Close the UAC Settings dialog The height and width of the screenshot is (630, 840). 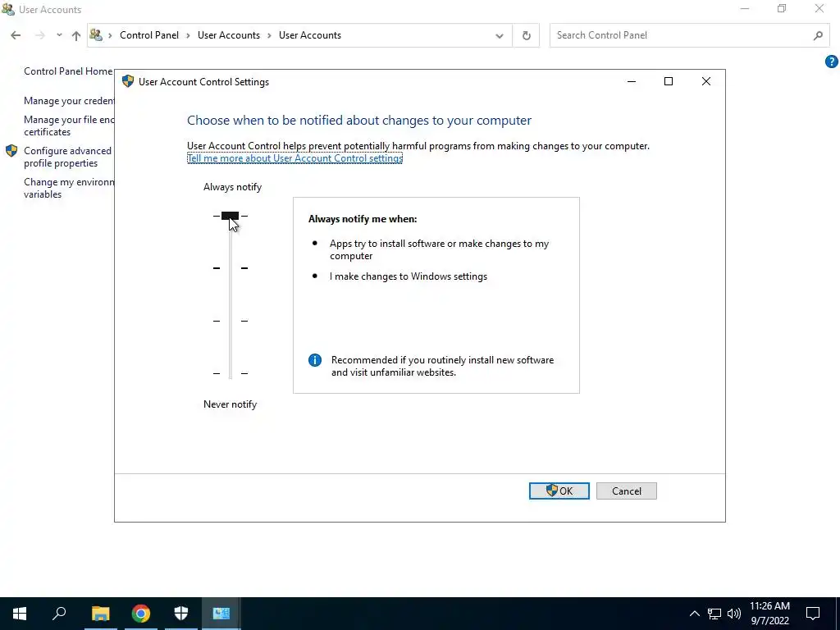point(706,81)
